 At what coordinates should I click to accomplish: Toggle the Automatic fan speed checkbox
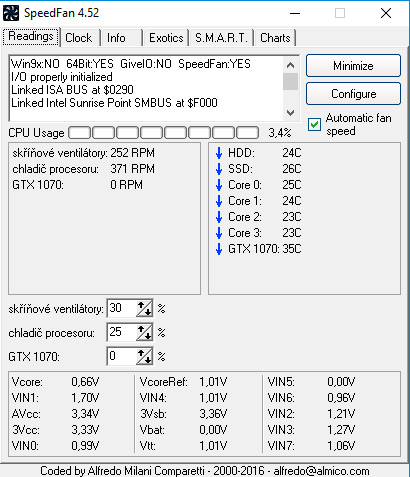(x=314, y=124)
